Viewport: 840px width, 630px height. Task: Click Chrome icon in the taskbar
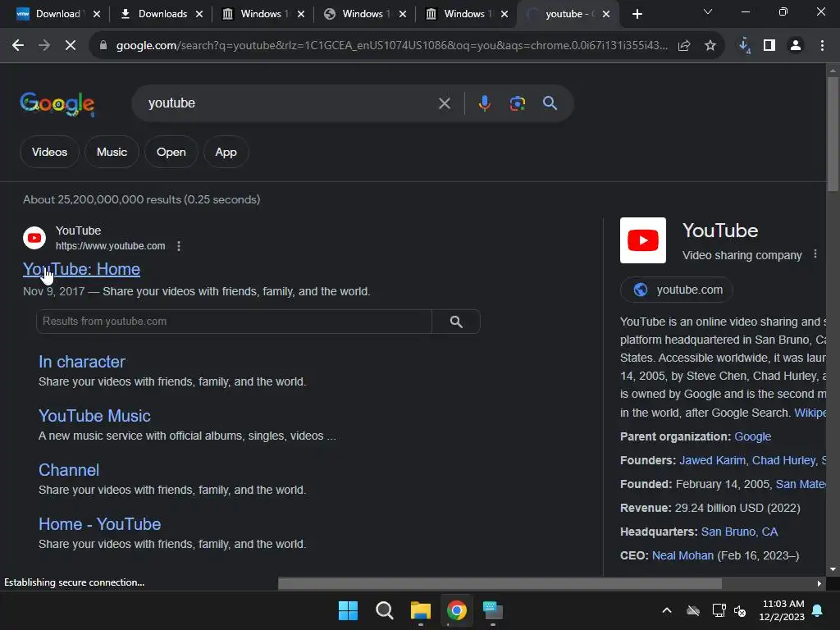click(456, 610)
